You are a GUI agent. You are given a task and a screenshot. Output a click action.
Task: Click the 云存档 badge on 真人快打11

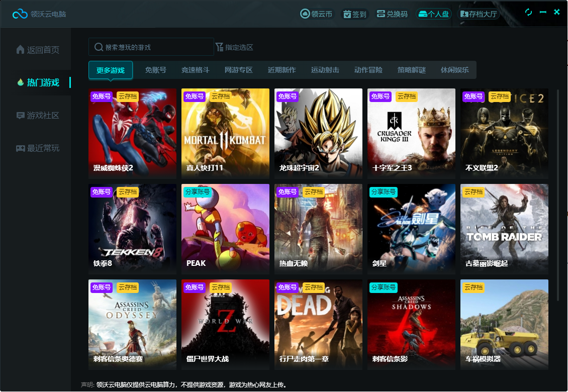coord(221,96)
